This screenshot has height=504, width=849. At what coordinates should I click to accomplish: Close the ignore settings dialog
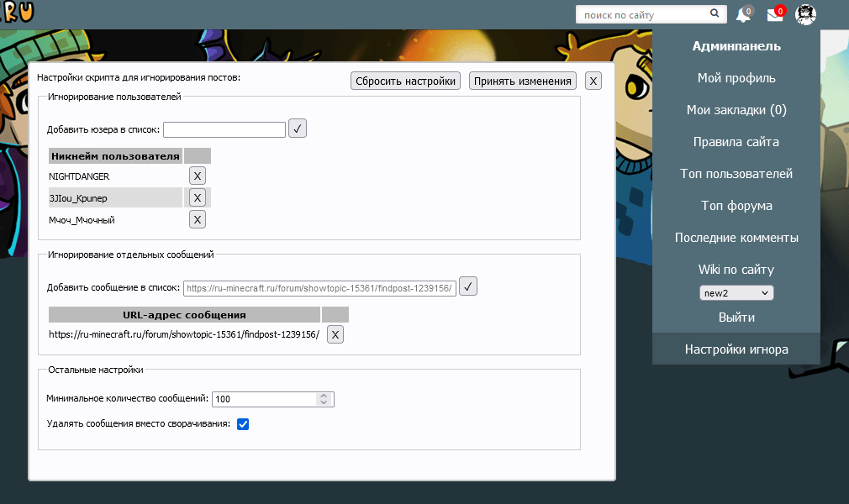[x=593, y=81]
